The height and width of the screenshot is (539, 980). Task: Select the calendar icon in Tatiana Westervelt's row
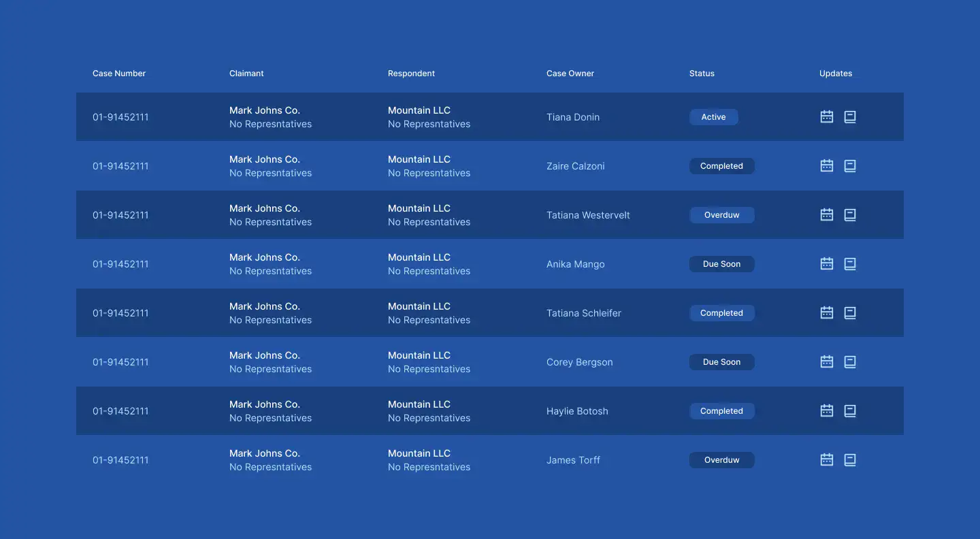(827, 214)
